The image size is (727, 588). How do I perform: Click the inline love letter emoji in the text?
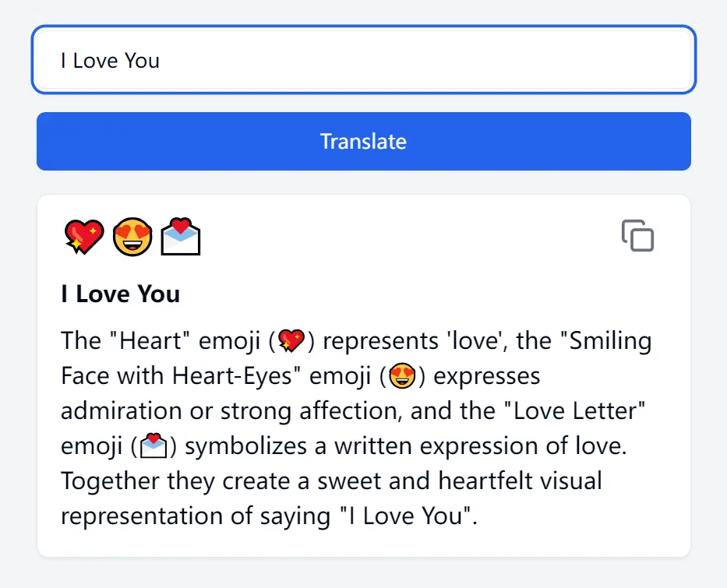coord(154,445)
